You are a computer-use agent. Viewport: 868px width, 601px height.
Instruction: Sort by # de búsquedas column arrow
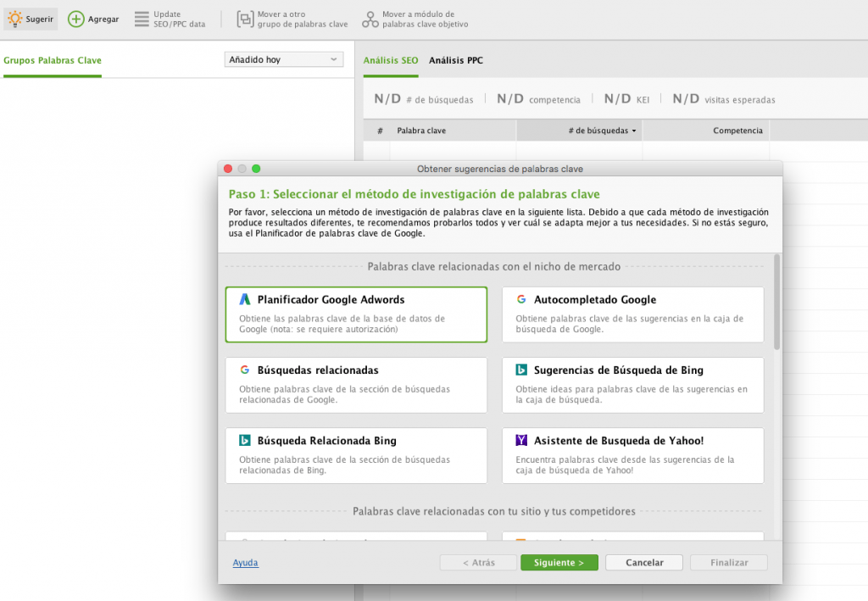coord(634,131)
